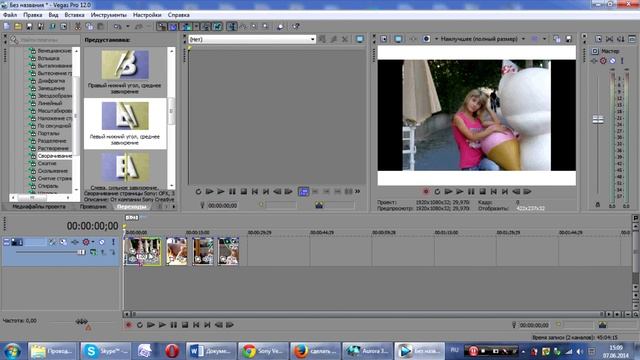Stop playback in the trimmer window
The height and width of the screenshot is (360, 640).
pyautogui.click(x=244, y=191)
